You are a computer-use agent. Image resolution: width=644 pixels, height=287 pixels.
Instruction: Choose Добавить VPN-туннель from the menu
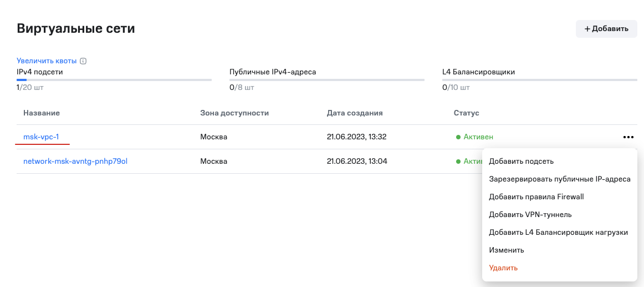click(530, 215)
